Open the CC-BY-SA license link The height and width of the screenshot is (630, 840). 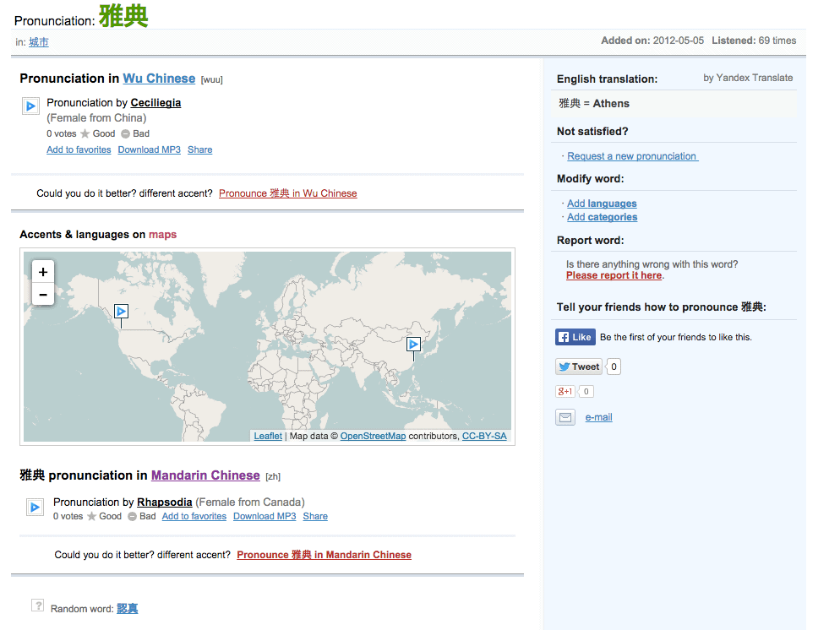pyautogui.click(x=484, y=437)
